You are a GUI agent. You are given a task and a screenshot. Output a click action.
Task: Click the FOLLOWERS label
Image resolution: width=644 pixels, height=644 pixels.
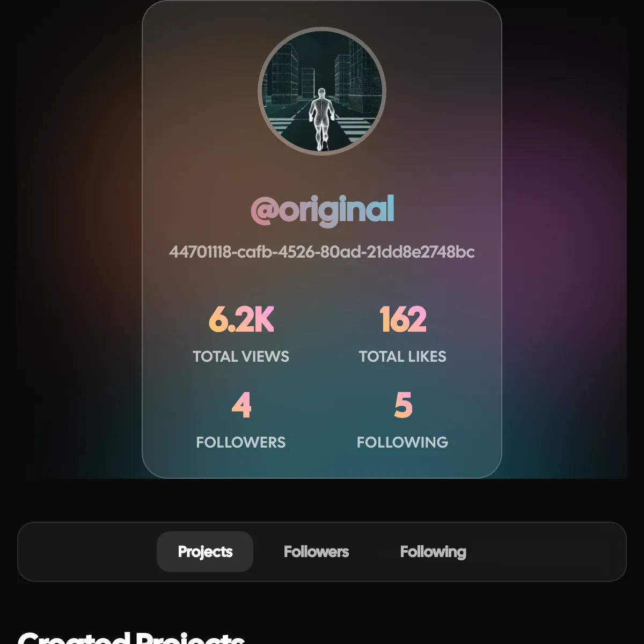tap(241, 442)
